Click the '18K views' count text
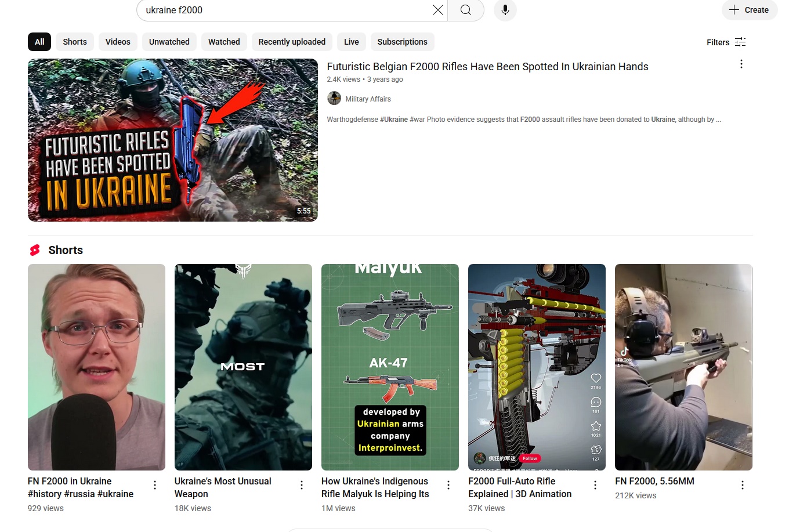 click(193, 508)
